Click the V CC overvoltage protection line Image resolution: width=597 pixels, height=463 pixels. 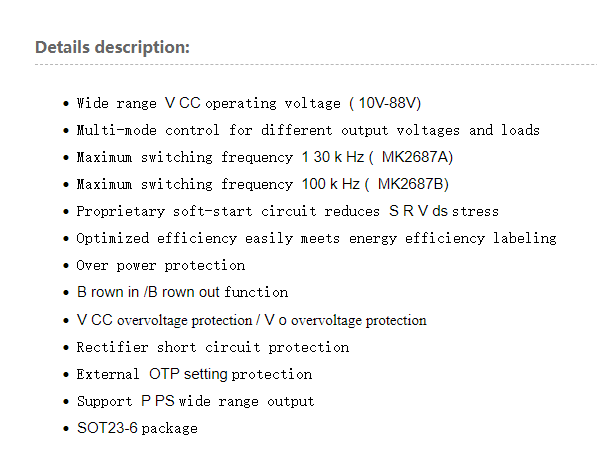point(251,320)
